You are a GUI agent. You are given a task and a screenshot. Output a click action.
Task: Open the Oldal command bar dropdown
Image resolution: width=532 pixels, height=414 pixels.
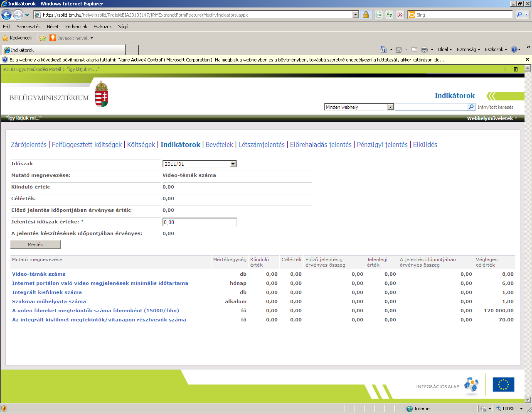pyautogui.click(x=445, y=49)
